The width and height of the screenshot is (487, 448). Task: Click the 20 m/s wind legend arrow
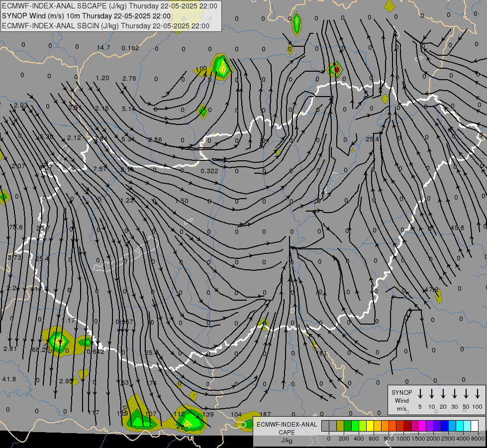443,394
